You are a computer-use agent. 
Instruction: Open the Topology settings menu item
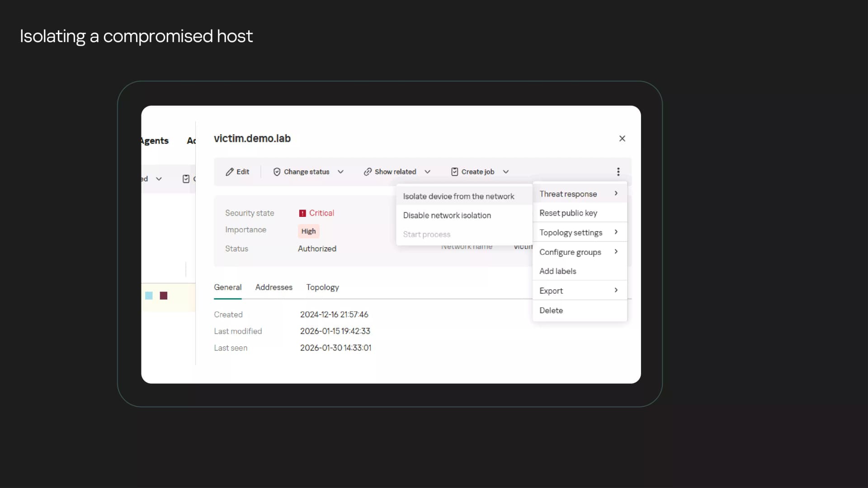580,232
